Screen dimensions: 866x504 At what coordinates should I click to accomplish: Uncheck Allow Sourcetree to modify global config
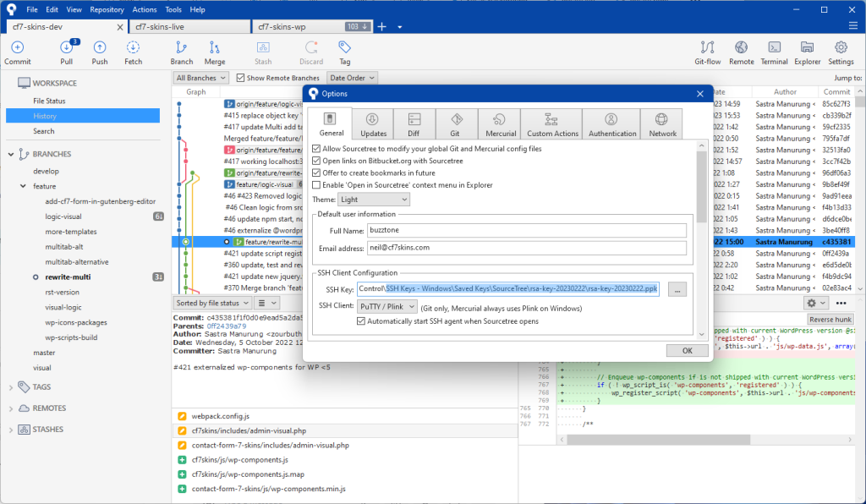pos(316,149)
